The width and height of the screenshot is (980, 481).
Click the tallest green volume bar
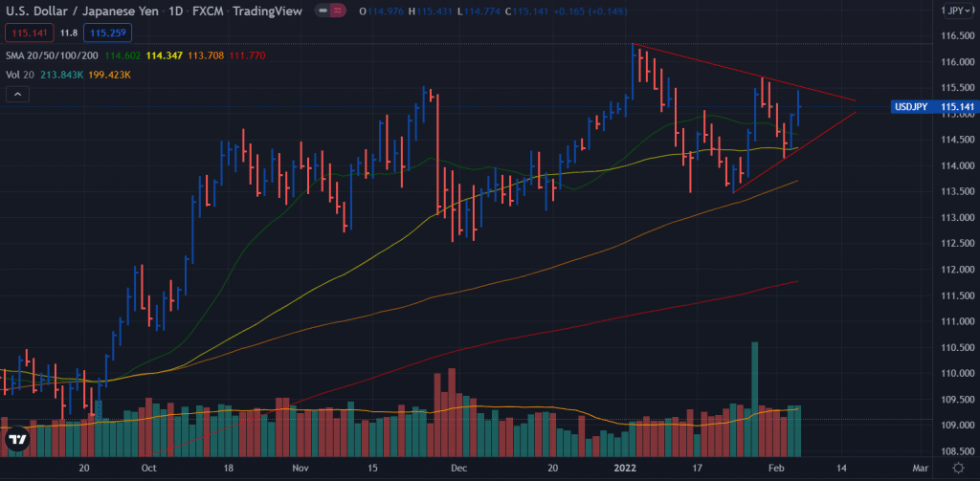[x=754, y=399]
